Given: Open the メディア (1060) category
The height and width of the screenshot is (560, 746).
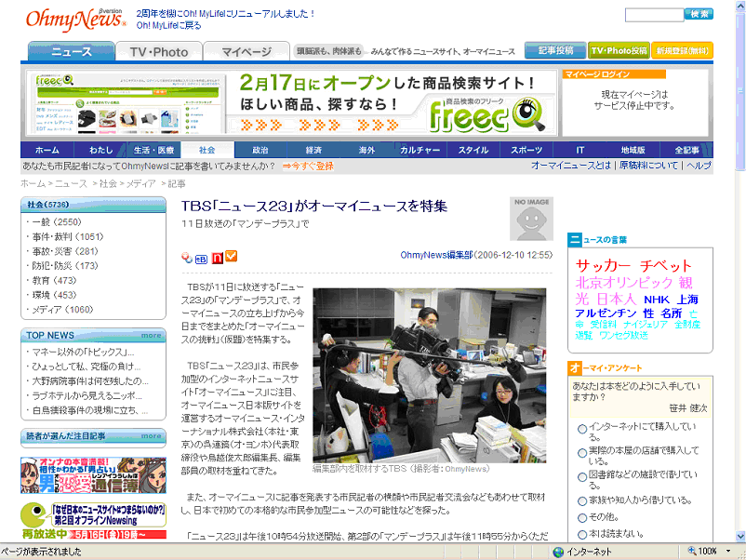Looking at the screenshot, I should coord(62,309).
